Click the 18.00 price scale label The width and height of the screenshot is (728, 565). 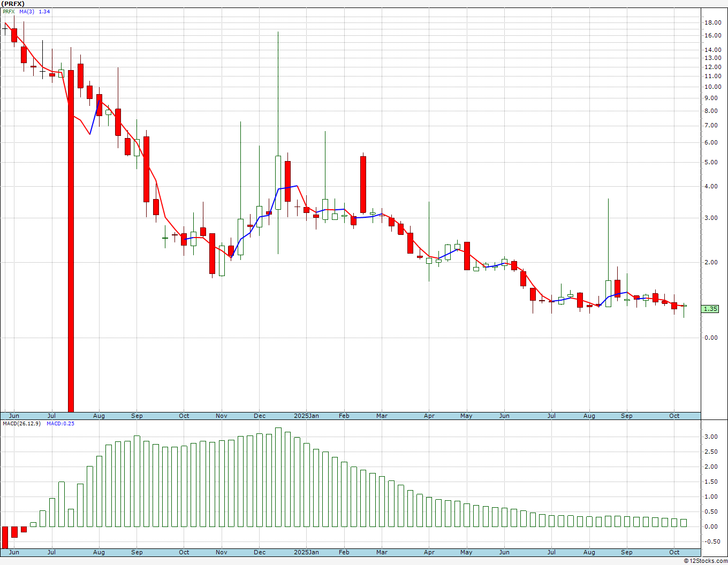click(712, 22)
